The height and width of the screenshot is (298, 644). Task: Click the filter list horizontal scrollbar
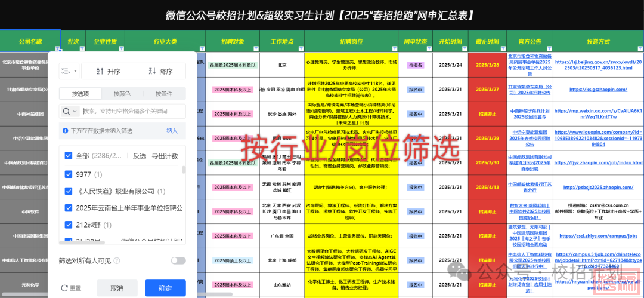tap(82, 243)
